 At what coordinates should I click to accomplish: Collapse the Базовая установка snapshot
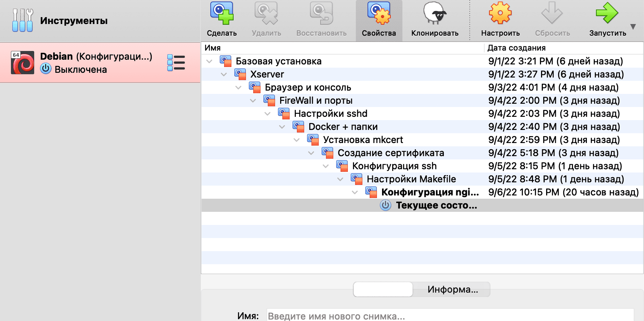click(209, 61)
